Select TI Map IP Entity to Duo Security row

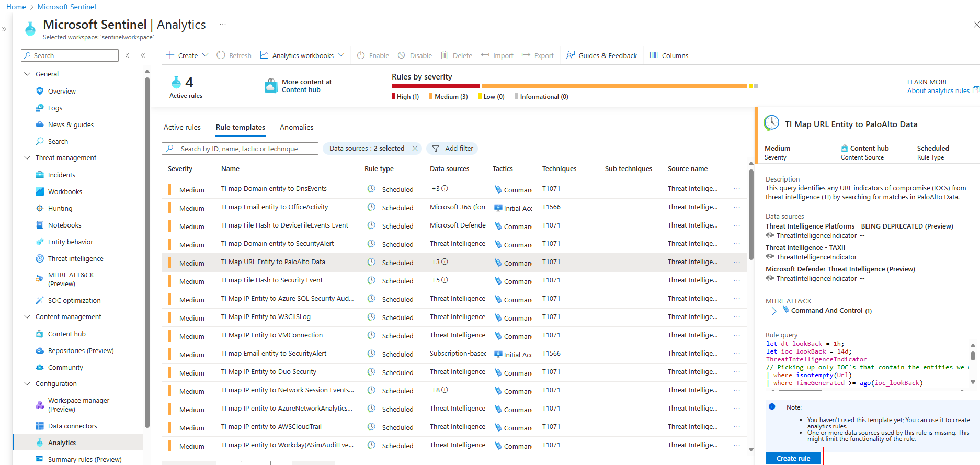click(454, 372)
